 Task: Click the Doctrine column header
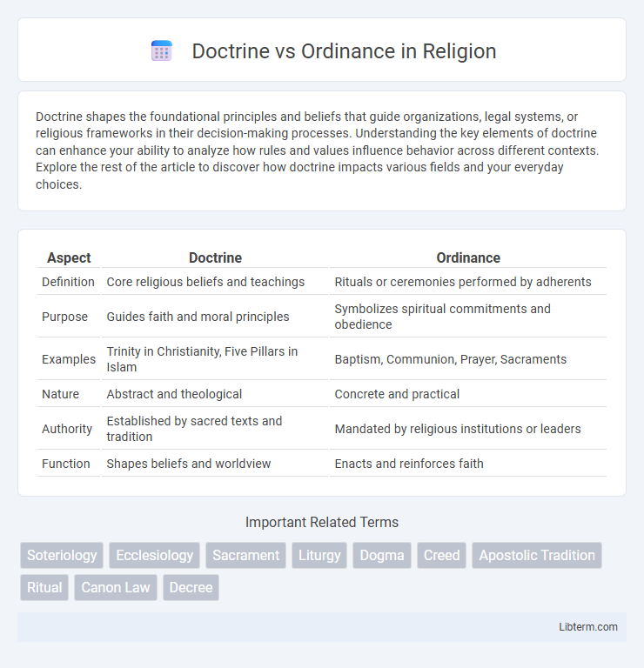click(215, 257)
